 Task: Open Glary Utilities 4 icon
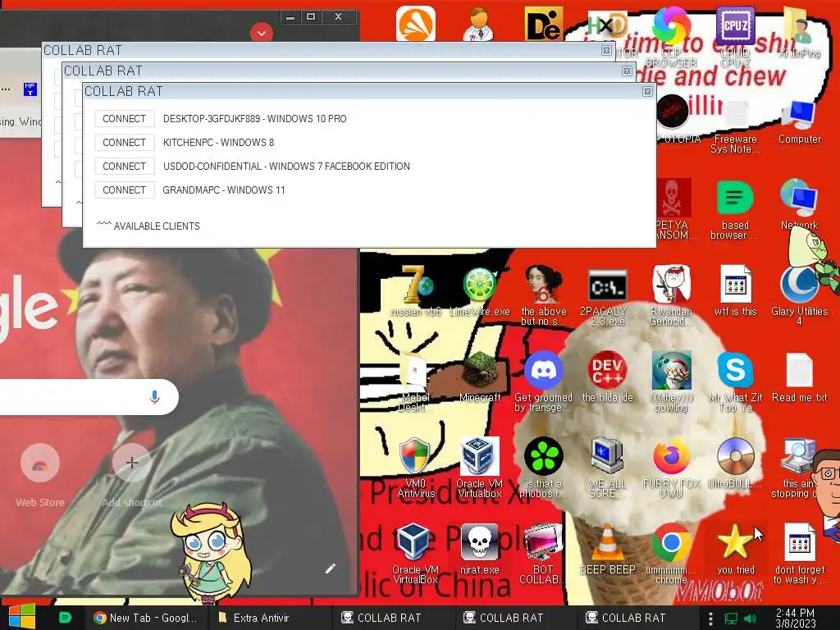coord(799,296)
